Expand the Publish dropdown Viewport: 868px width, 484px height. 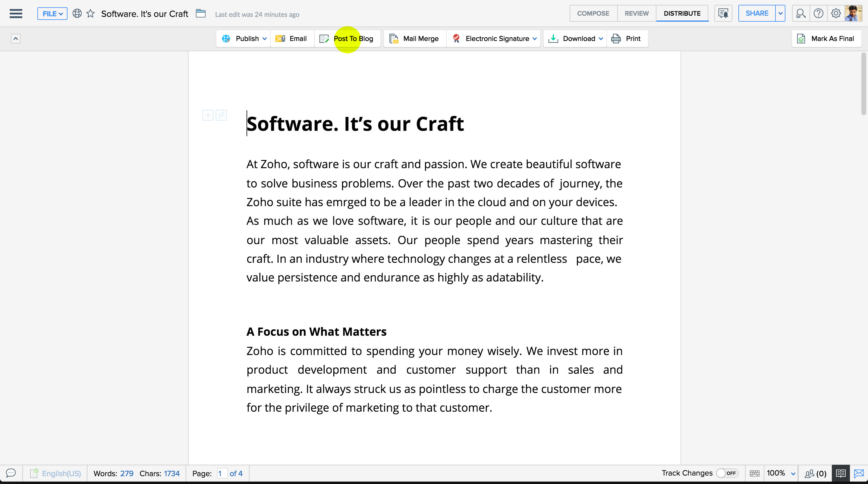coord(265,38)
